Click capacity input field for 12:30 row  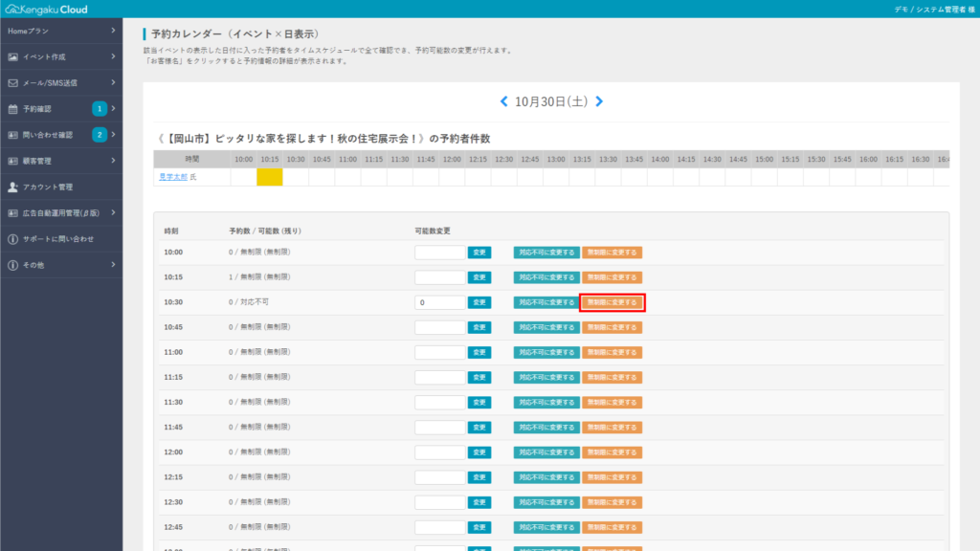point(440,502)
